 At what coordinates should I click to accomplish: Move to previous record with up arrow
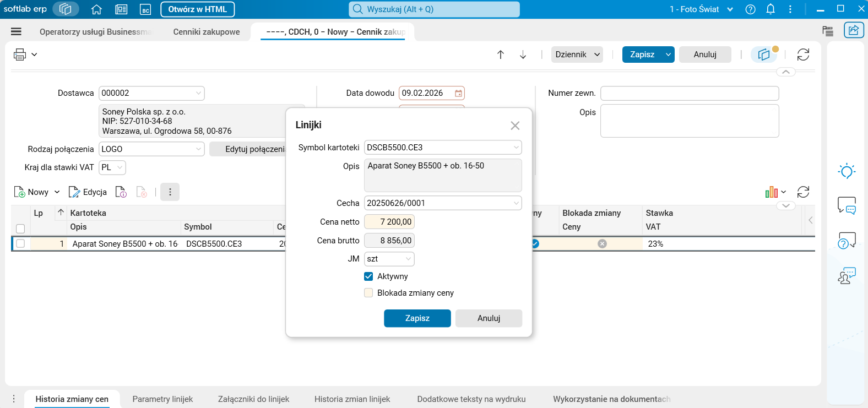501,55
